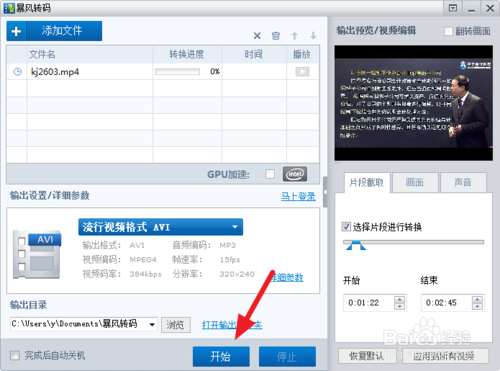The image size is (500, 371).
Task: Select the kj2603.mp4 file row
Action: pyautogui.click(x=163, y=72)
